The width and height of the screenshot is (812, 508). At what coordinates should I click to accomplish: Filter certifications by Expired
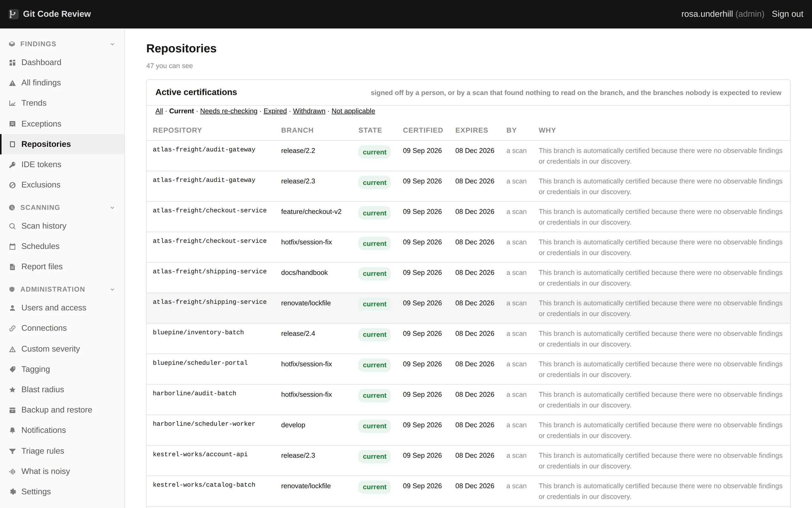[x=275, y=111]
